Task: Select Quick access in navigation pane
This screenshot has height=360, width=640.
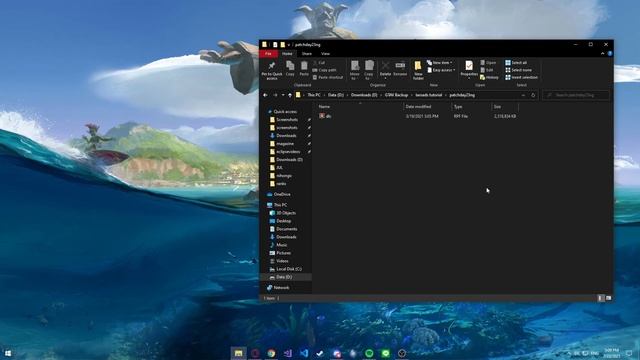Action: click(285, 112)
